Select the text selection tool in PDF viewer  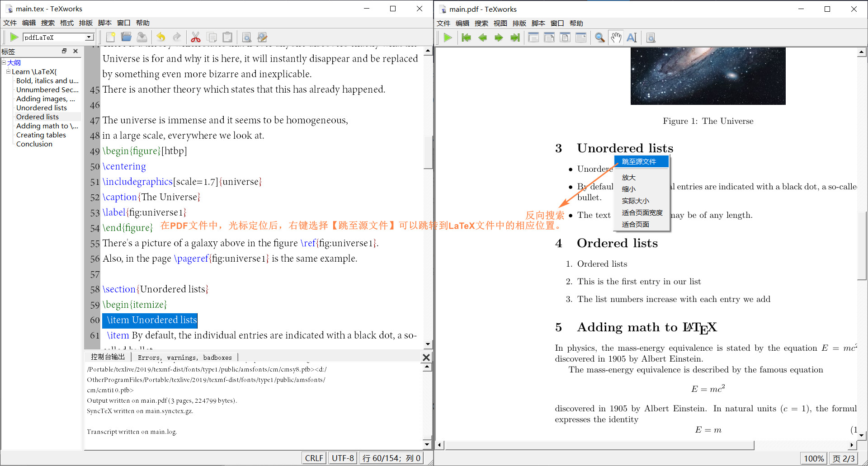coord(632,38)
